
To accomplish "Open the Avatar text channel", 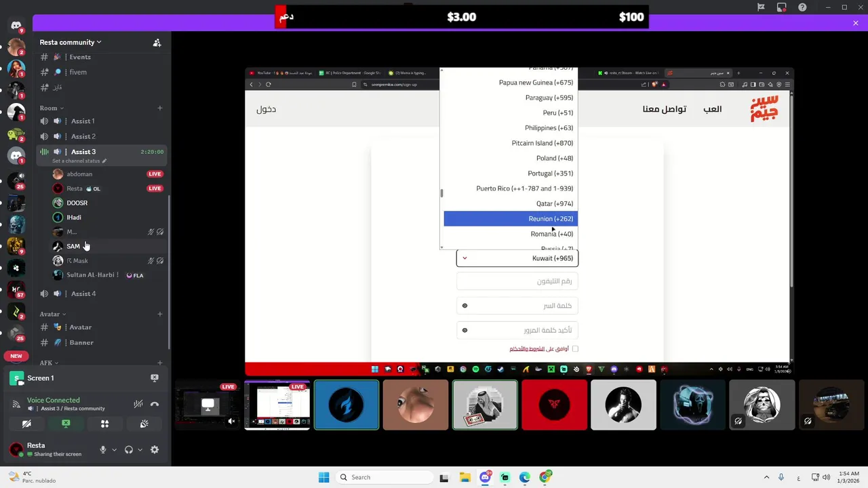I will [102, 327].
